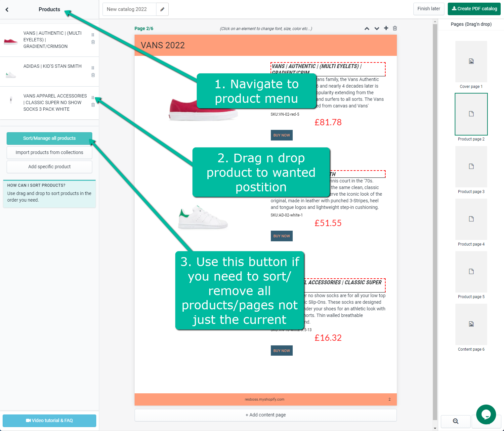The height and width of the screenshot is (431, 504).
Task: Remove Vans socks product with trash icon
Action: coord(93,105)
